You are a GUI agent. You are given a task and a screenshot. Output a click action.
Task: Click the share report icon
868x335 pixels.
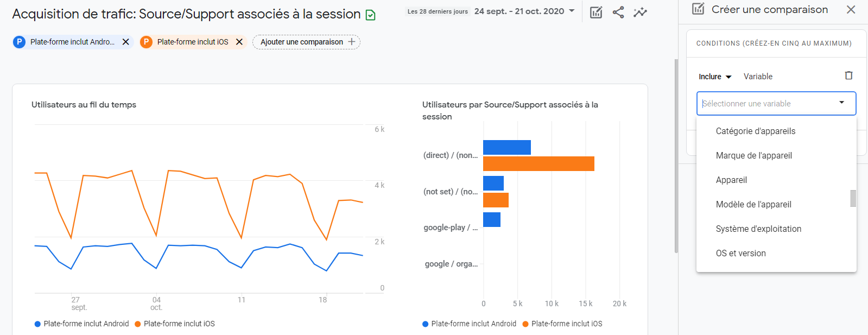pos(618,12)
